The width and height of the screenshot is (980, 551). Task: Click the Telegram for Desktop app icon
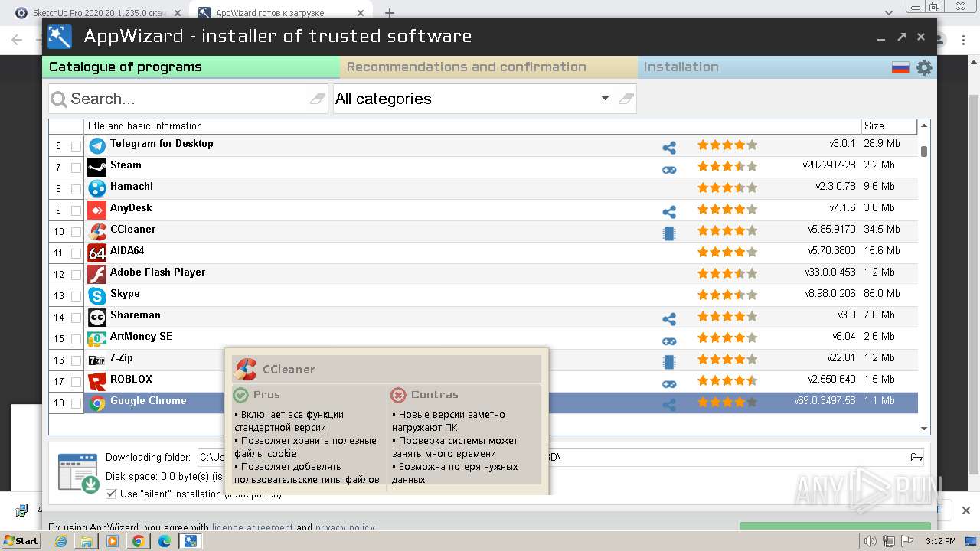pyautogui.click(x=97, y=145)
